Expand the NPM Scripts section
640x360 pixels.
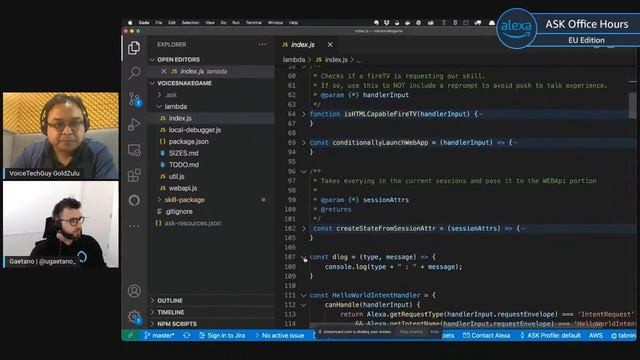pos(152,324)
